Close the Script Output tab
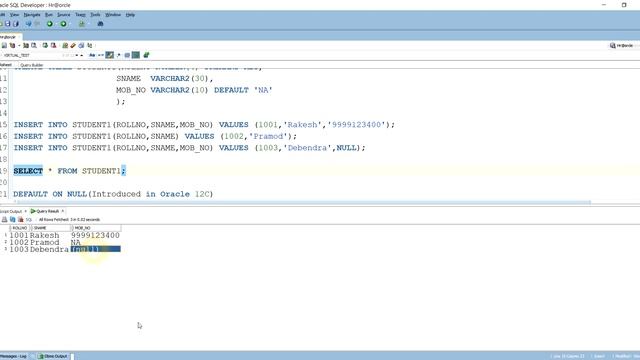 (25, 211)
